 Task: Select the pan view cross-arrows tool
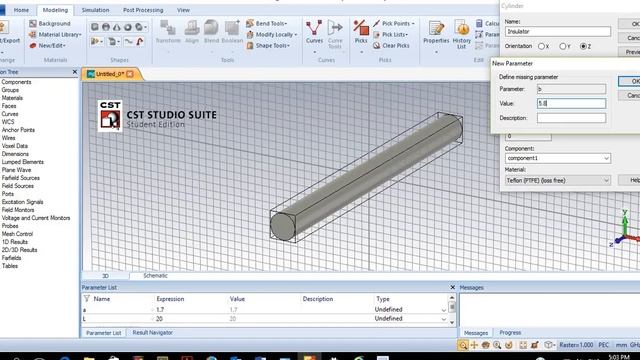tap(474, 345)
